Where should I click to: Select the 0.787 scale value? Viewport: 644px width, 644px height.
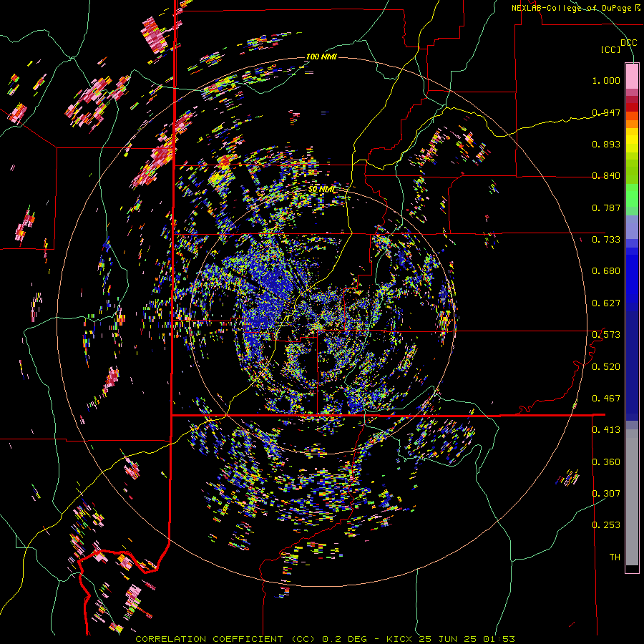click(x=606, y=208)
